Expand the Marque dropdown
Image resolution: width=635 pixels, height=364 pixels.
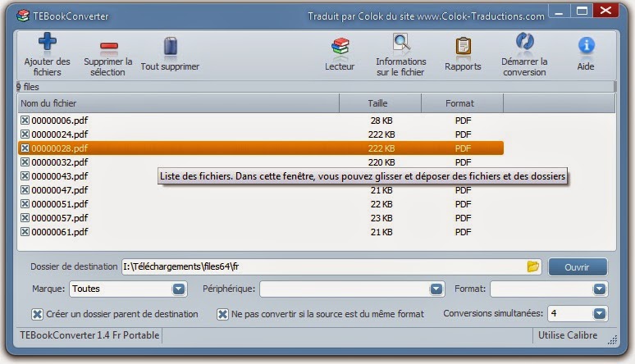[179, 289]
